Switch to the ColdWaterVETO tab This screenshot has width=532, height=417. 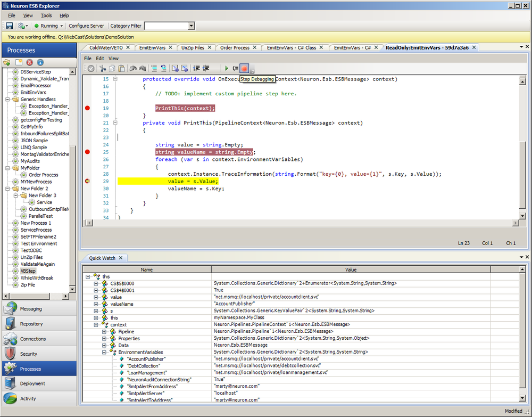click(x=106, y=47)
